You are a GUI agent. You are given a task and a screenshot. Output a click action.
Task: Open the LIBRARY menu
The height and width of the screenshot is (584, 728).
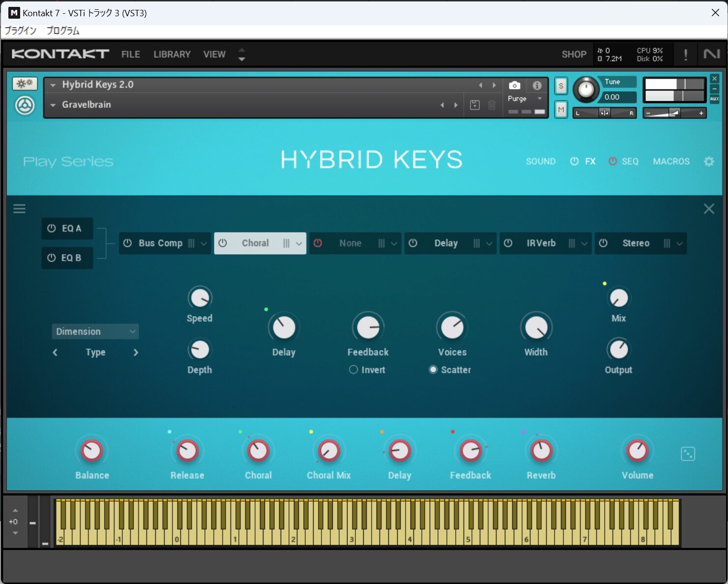pyautogui.click(x=172, y=54)
